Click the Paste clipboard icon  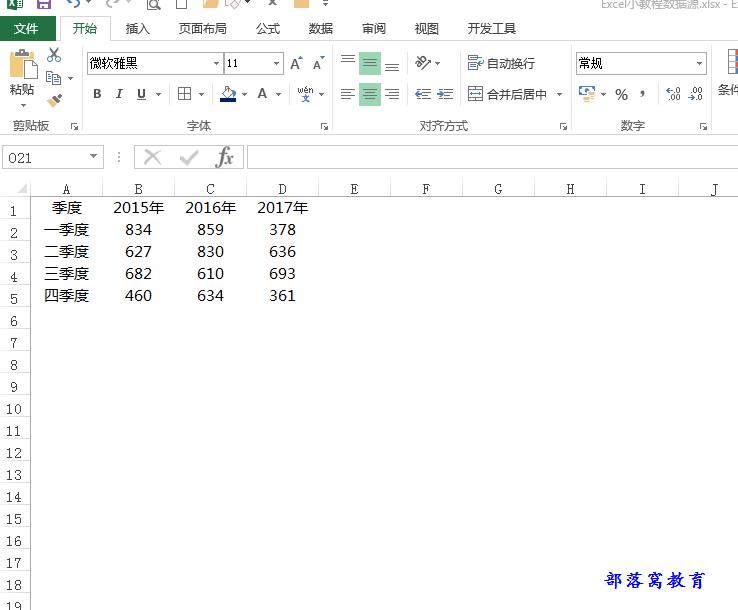coord(23,64)
